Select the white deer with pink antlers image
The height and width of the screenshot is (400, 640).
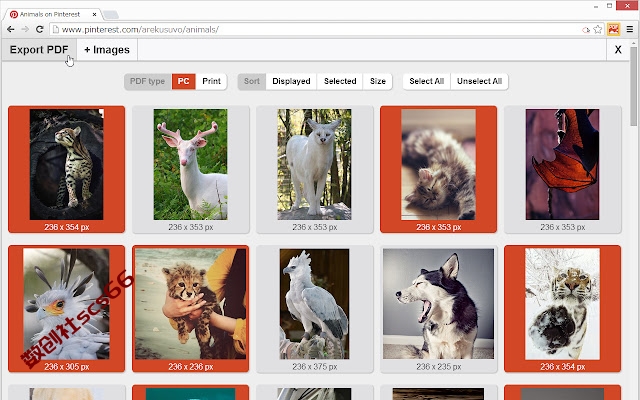191,169
